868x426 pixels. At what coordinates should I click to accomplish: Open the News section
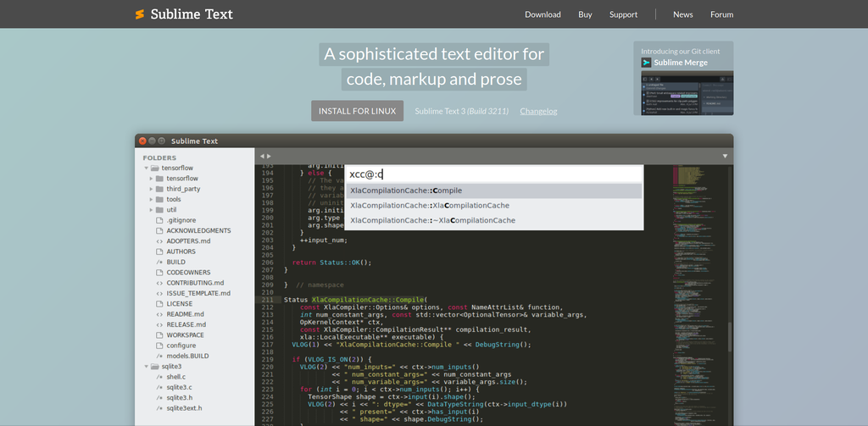[682, 14]
